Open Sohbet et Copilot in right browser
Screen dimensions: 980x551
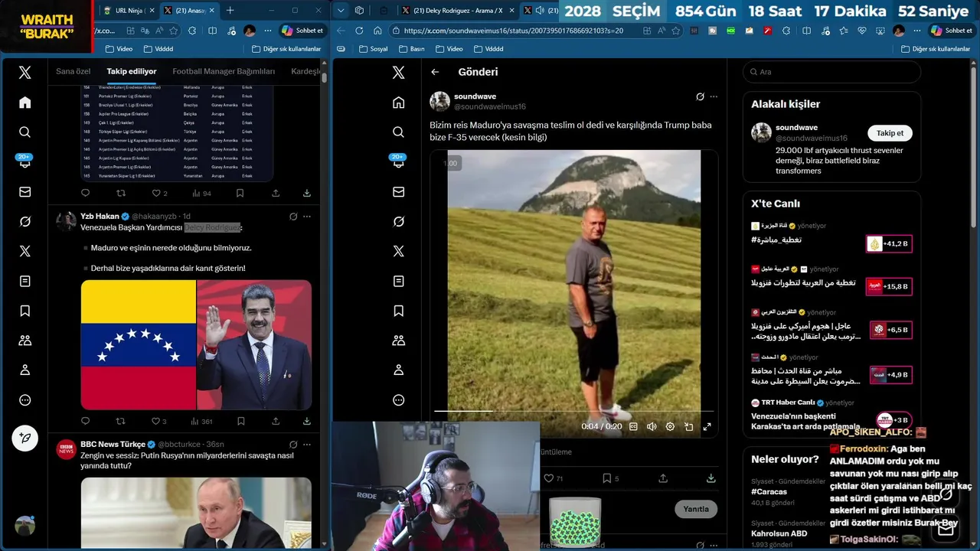click(x=951, y=31)
